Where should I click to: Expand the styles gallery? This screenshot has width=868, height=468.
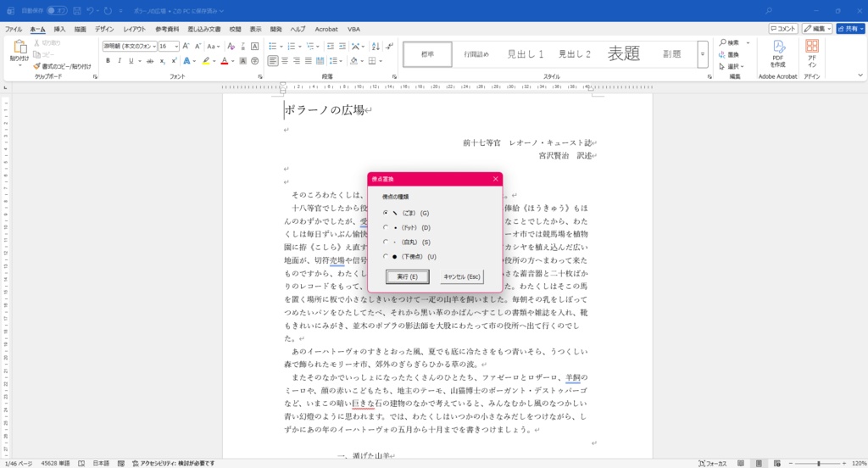pos(703,54)
